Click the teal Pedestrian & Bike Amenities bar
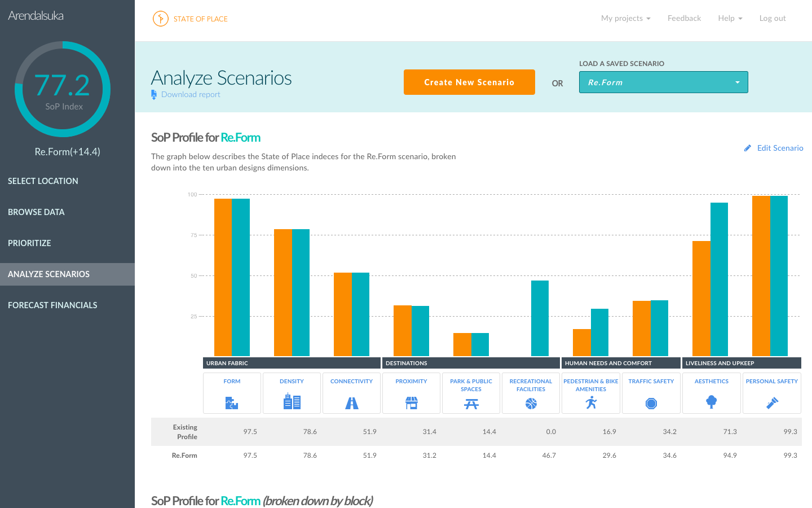 coord(599,332)
